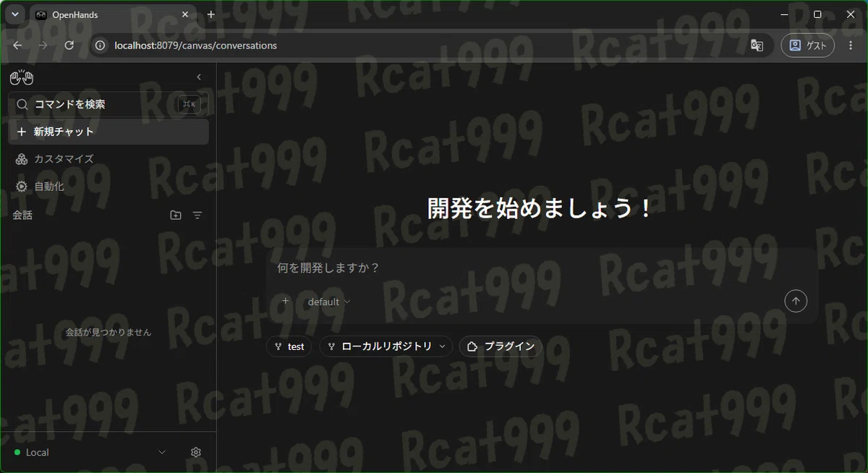Open the ゲスト profile button
868x473 pixels.
tap(807, 46)
